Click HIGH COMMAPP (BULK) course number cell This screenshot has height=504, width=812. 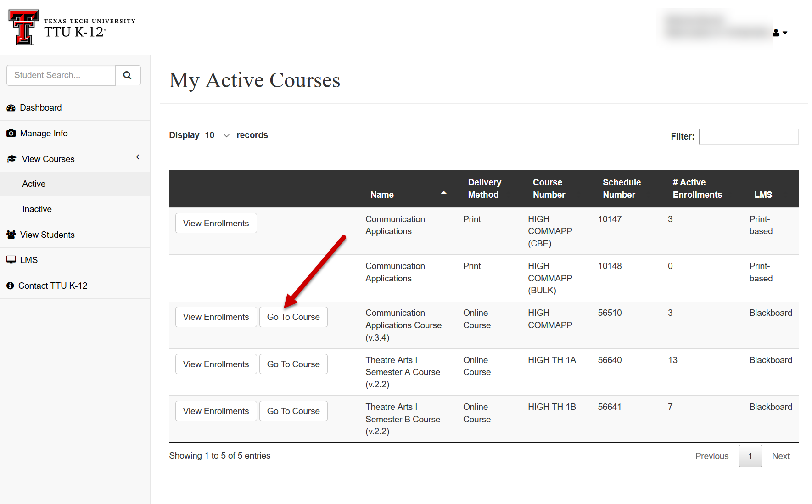coord(550,278)
